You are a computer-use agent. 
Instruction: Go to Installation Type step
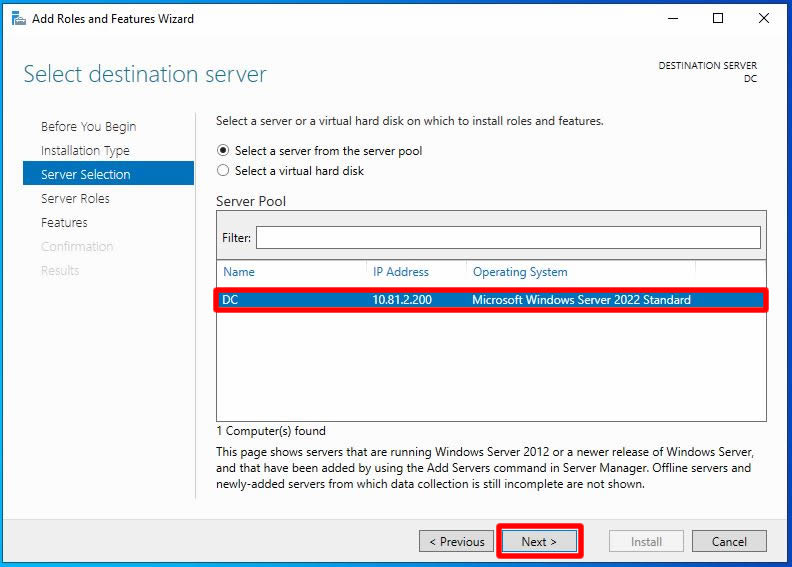[85, 150]
